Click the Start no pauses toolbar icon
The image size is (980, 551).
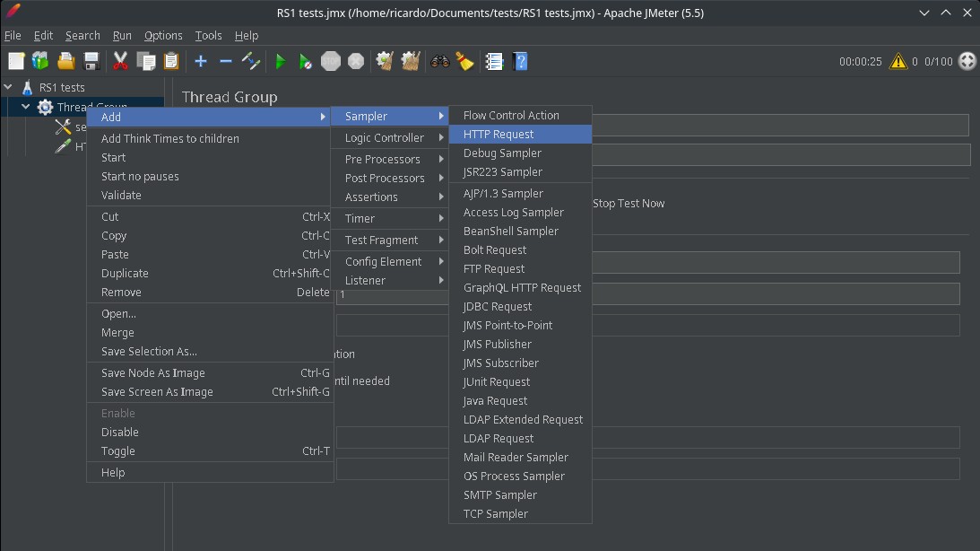pyautogui.click(x=305, y=61)
